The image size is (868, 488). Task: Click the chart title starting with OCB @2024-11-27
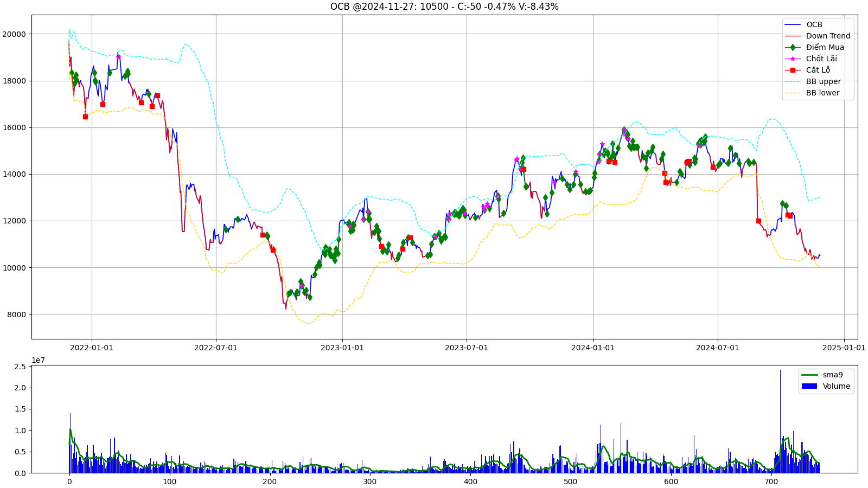coord(444,7)
